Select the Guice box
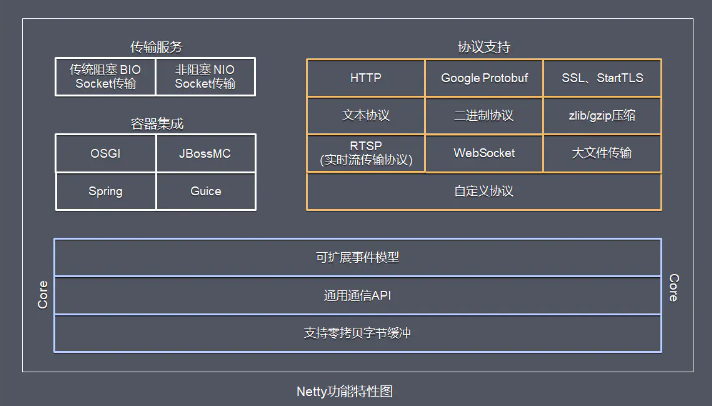 coord(206,191)
